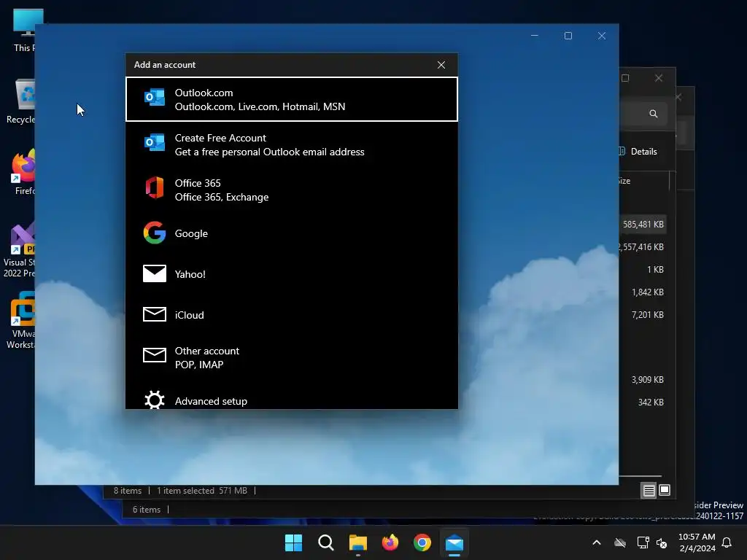Click the Advanced setup gear icon
747x560 pixels.
(x=155, y=400)
